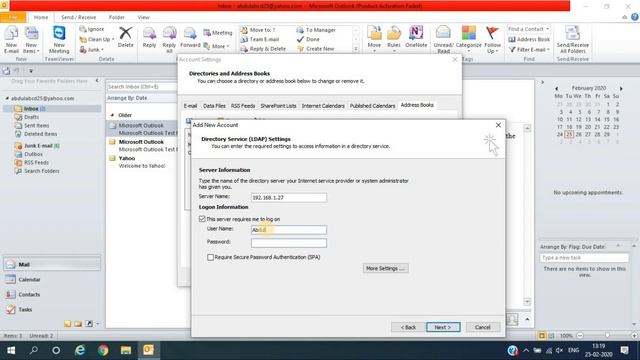640x360 pixels.
Task: Click the Delete icon in ribbon
Action: pos(125,37)
